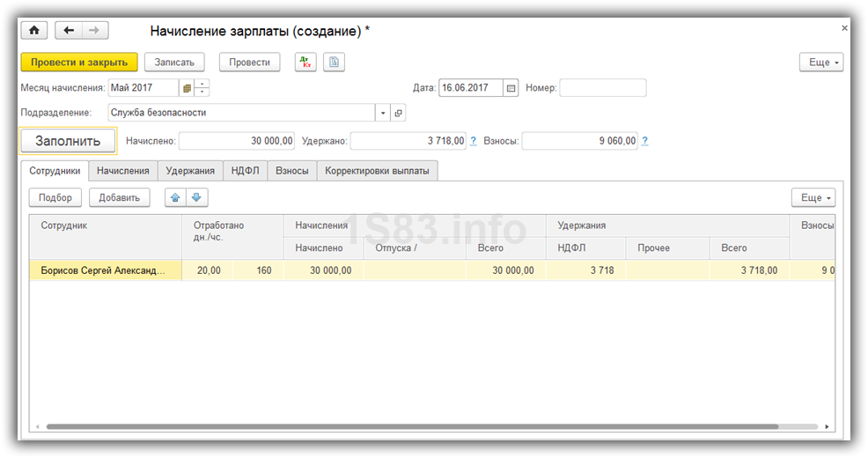
Task: Move employee row down with arrow
Action: coord(197,198)
